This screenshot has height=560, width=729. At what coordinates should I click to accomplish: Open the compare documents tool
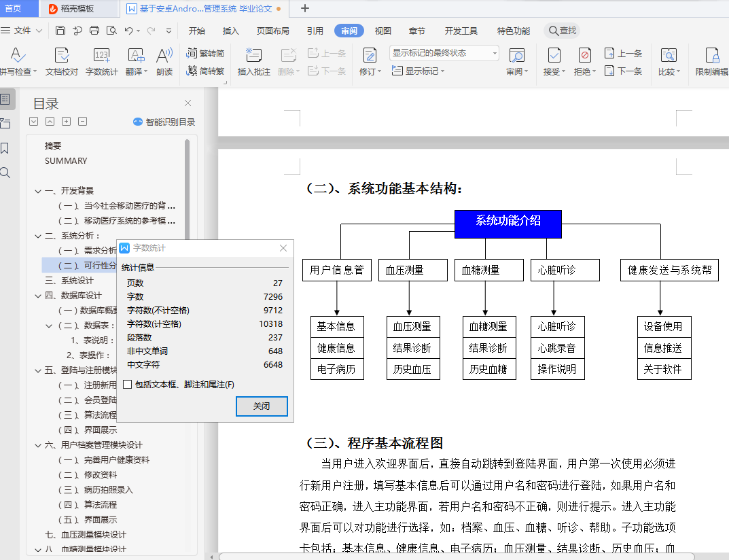(669, 61)
